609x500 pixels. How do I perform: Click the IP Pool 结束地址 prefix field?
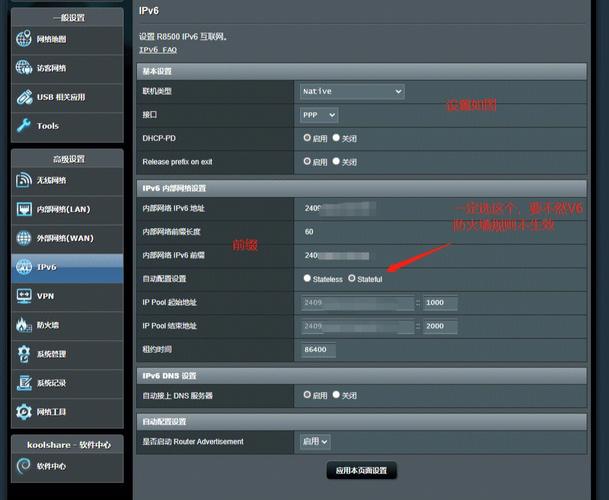(358, 326)
